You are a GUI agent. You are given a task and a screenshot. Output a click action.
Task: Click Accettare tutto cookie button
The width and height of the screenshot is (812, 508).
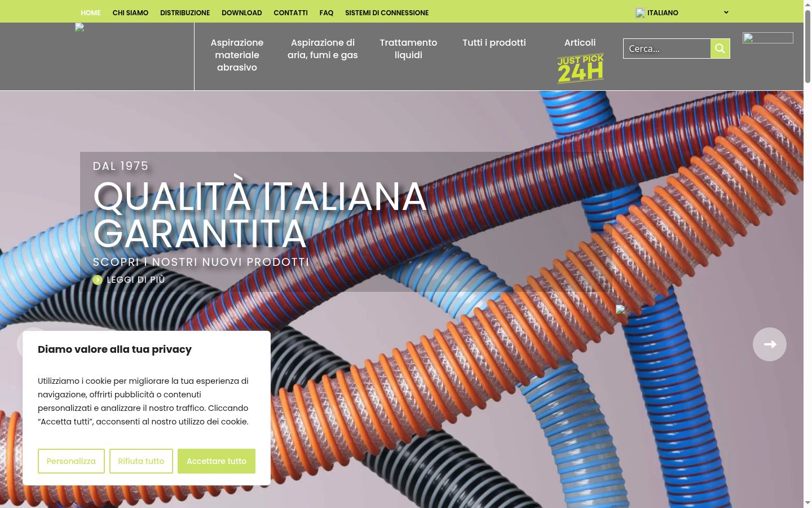pyautogui.click(x=217, y=461)
